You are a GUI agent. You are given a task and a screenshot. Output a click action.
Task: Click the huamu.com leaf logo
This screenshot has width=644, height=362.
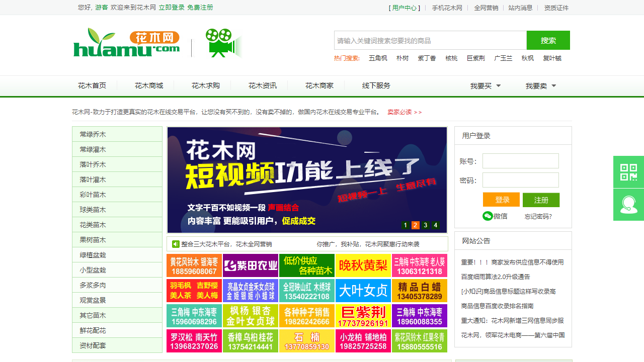[x=126, y=42]
